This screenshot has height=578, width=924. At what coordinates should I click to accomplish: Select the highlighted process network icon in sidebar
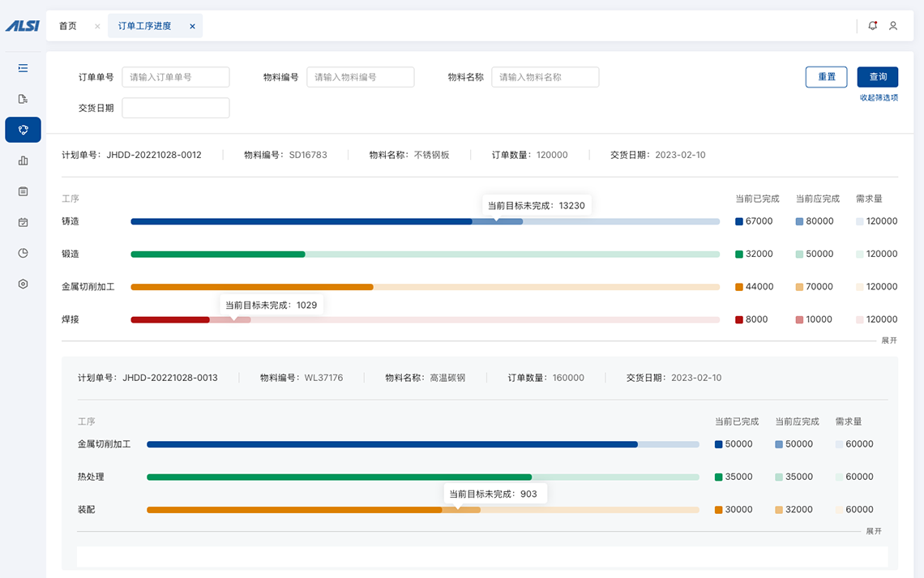point(23,130)
